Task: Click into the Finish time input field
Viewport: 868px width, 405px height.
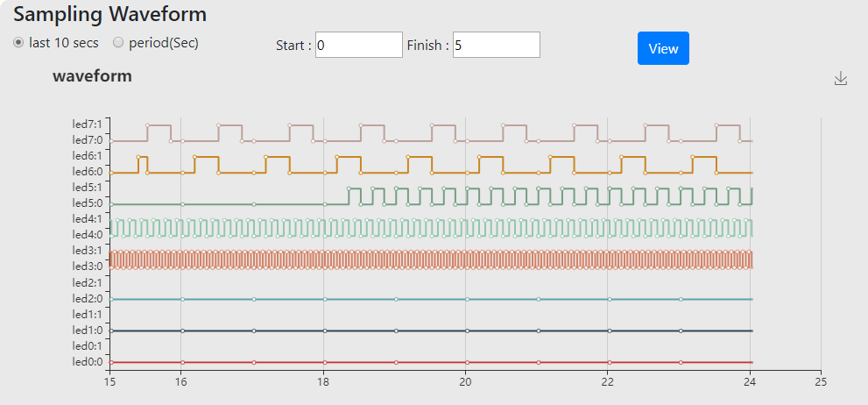Action: [x=496, y=45]
